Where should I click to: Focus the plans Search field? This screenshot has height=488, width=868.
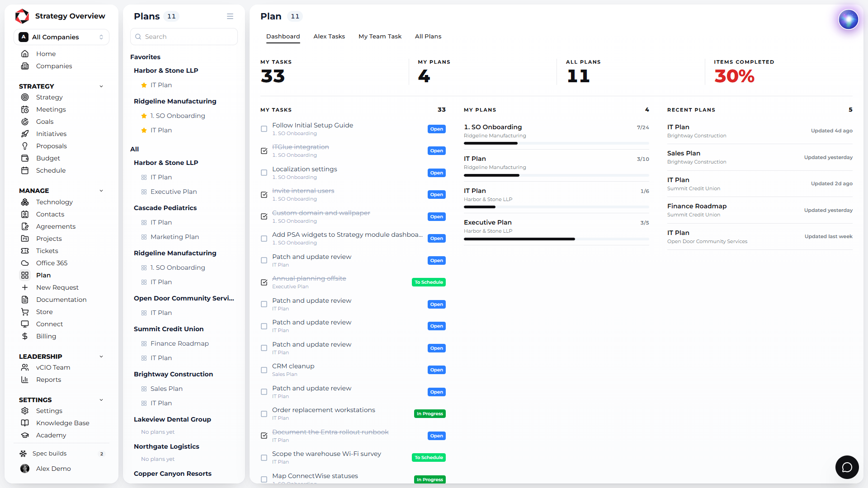(184, 37)
